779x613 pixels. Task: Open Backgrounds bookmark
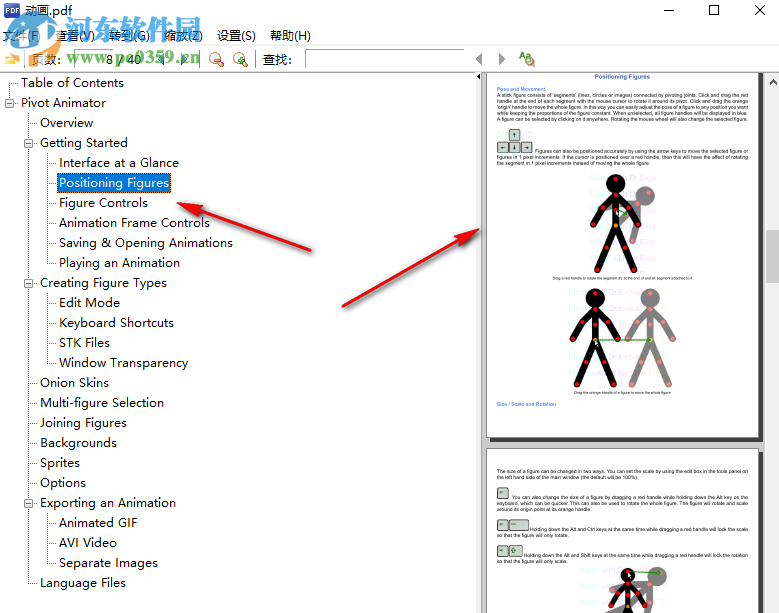[x=78, y=443]
